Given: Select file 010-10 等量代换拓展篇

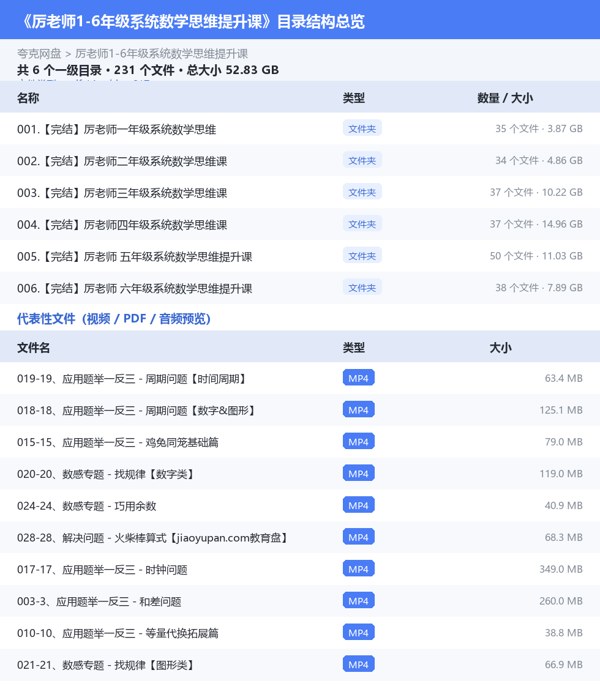Looking at the screenshot, I should tap(118, 633).
